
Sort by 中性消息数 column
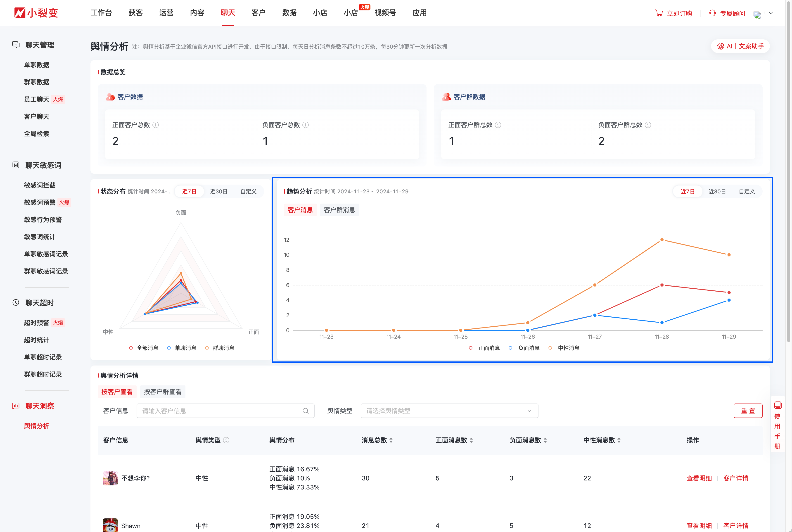click(619, 440)
